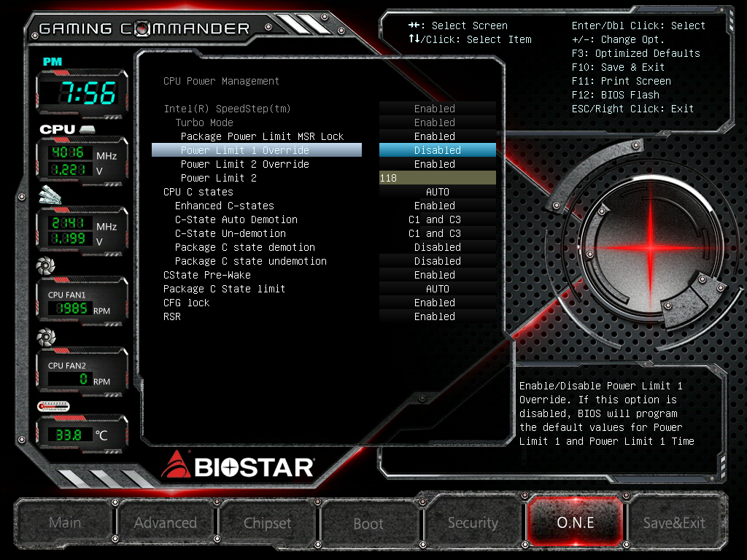The height and width of the screenshot is (560, 747).
Task: Change Package Power Limit MSR Lock value
Action: click(438, 136)
